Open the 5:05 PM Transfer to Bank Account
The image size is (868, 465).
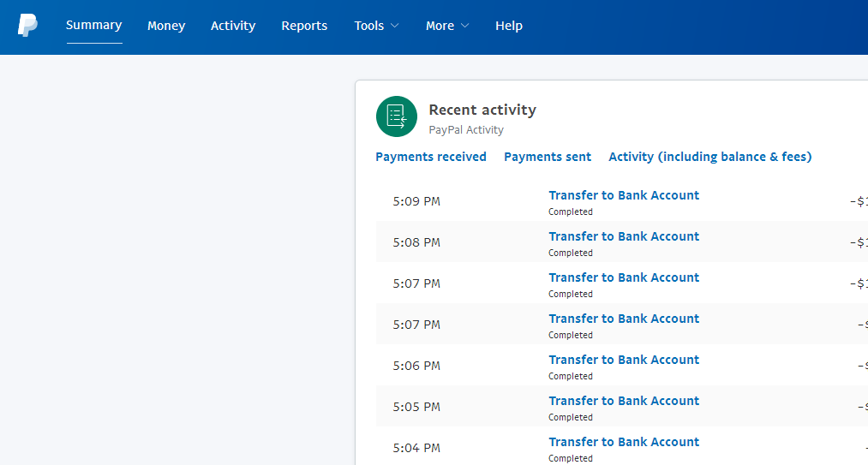coord(624,401)
